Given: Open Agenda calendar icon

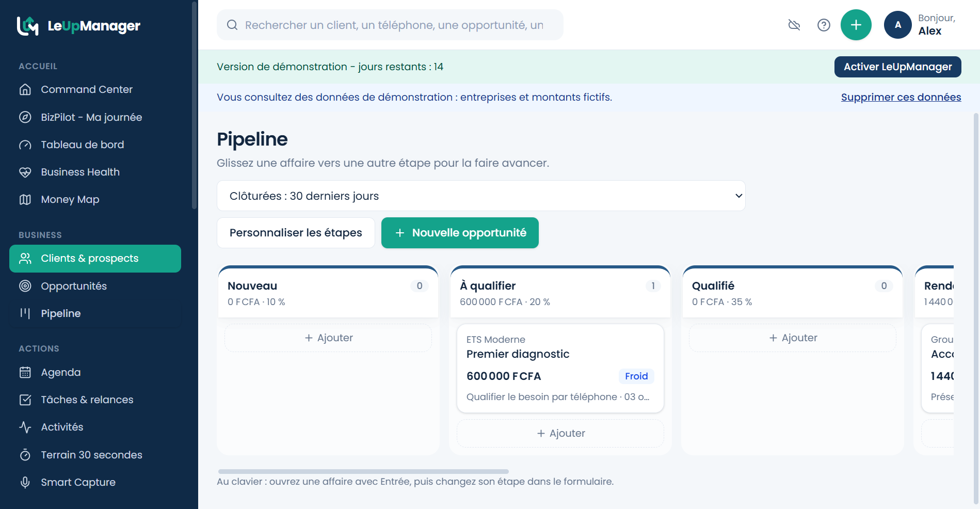Looking at the screenshot, I should (x=25, y=372).
